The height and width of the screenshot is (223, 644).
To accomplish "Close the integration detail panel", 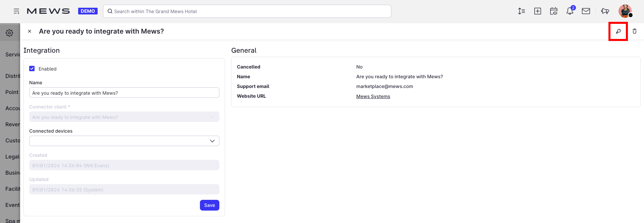I will (x=30, y=31).
